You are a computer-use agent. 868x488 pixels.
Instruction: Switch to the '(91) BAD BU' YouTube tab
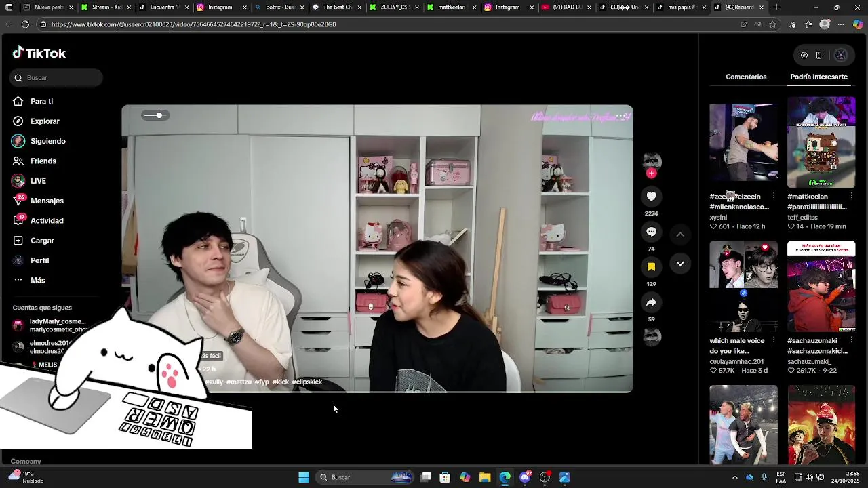tap(568, 7)
